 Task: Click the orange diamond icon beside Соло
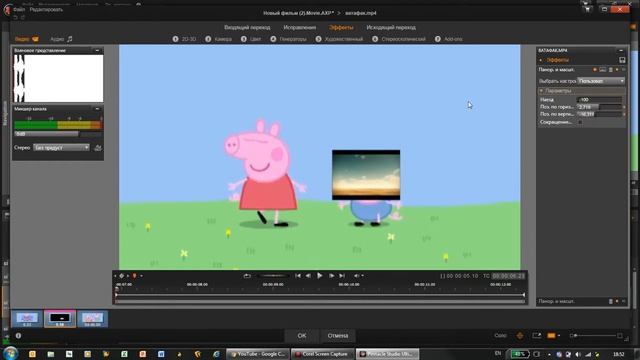point(520,336)
